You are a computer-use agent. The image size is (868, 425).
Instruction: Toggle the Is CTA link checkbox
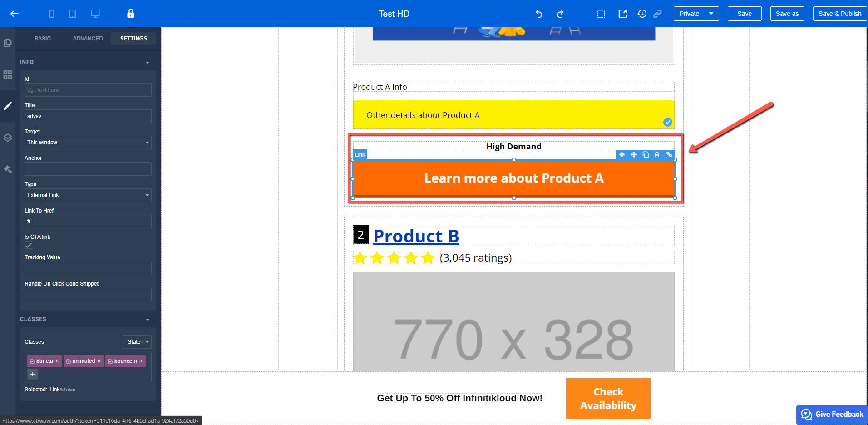click(x=29, y=246)
